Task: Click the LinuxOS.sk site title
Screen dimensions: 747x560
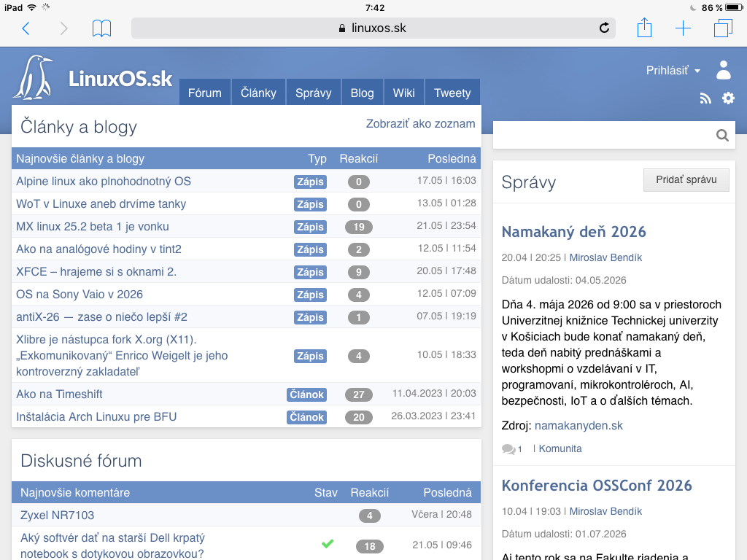Action: [x=120, y=79]
